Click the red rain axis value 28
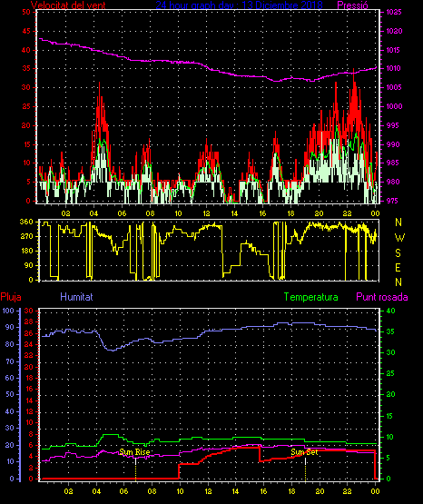Screen dimensions: 423x504 tap(29, 322)
